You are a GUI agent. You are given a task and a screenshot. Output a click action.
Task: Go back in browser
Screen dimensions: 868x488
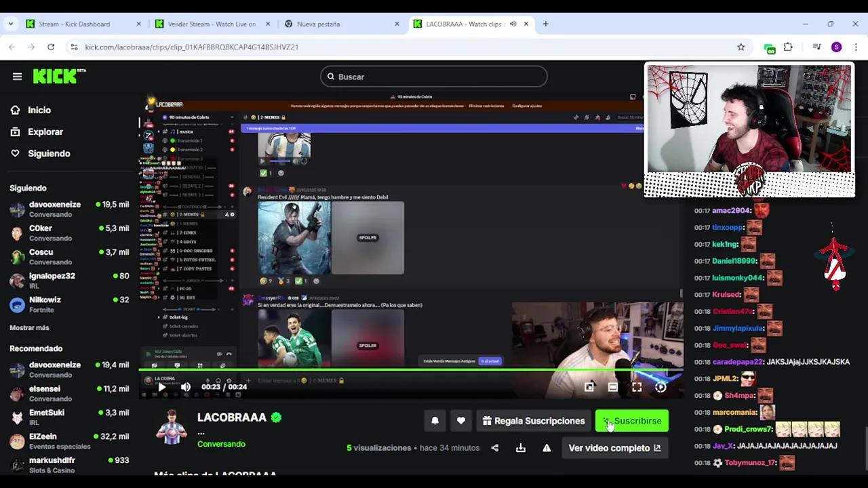(12, 47)
